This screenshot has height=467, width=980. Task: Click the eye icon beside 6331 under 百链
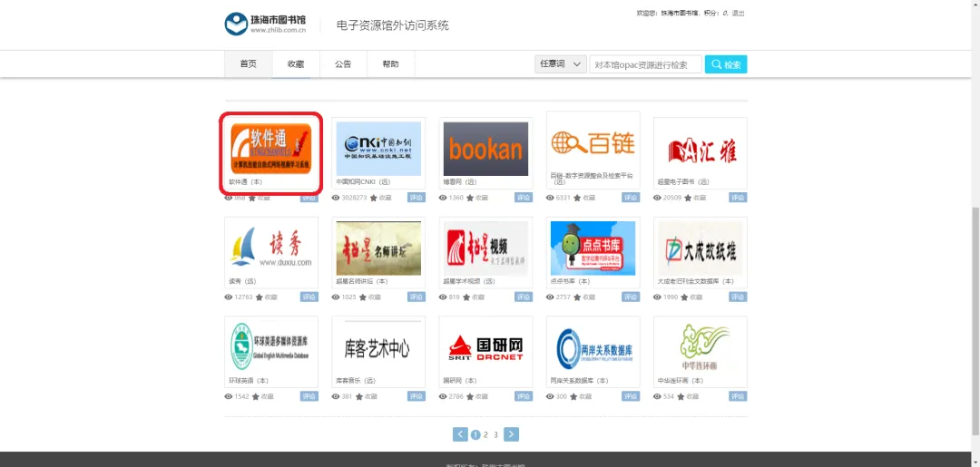pos(550,198)
